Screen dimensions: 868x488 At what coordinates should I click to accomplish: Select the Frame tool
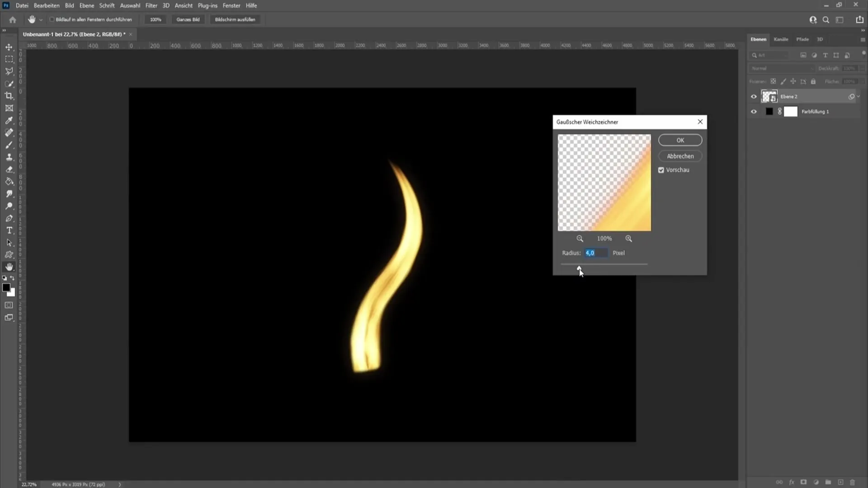point(9,108)
